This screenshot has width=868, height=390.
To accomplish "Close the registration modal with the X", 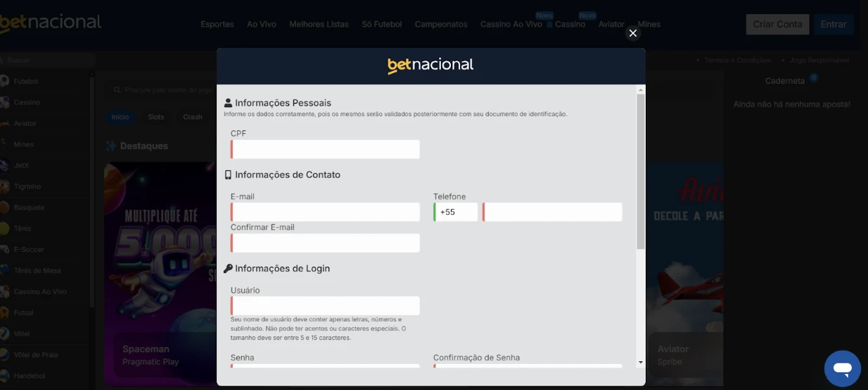I will (x=632, y=33).
